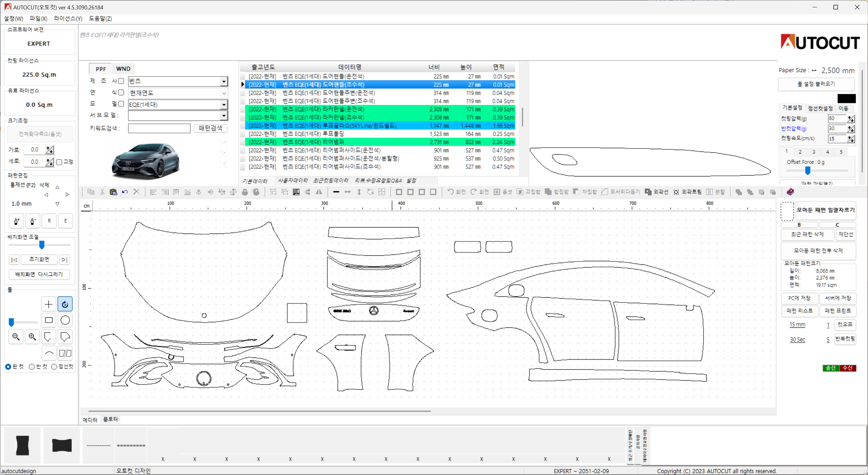
Task: Click the 모아둔 패턴 전부 삭제 button
Action: (x=818, y=251)
